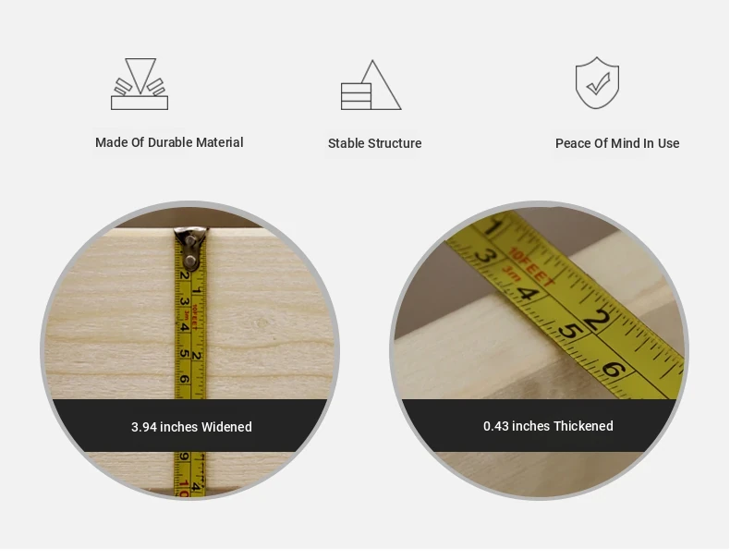Click the number 4 on right tape
This screenshot has width=730, height=560.
pyautogui.click(x=528, y=294)
